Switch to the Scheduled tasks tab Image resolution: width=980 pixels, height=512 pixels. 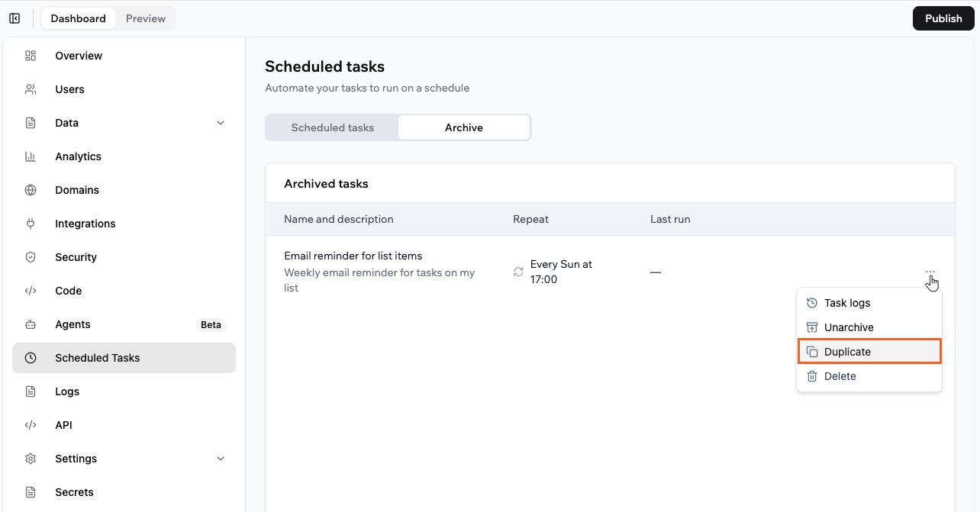pyautogui.click(x=332, y=127)
